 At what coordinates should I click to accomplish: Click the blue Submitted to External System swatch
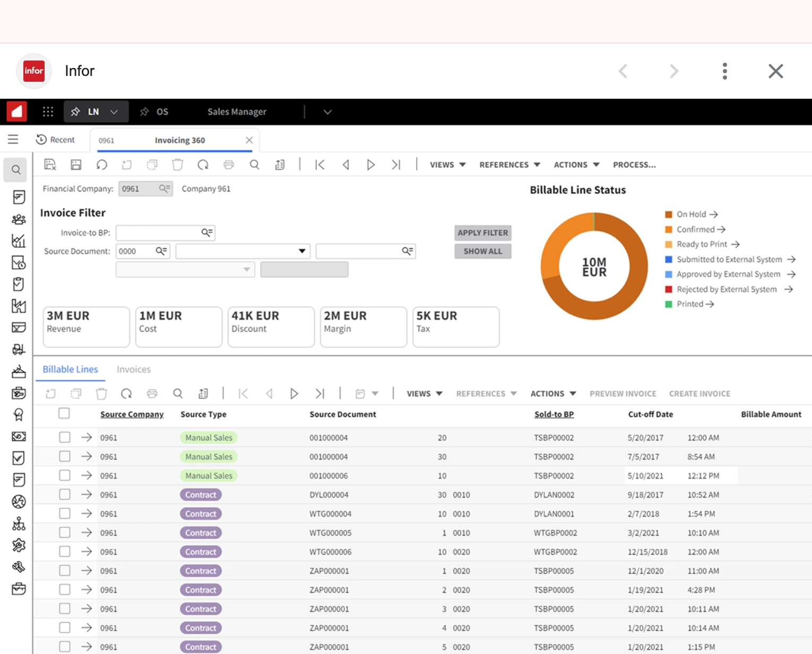click(669, 259)
